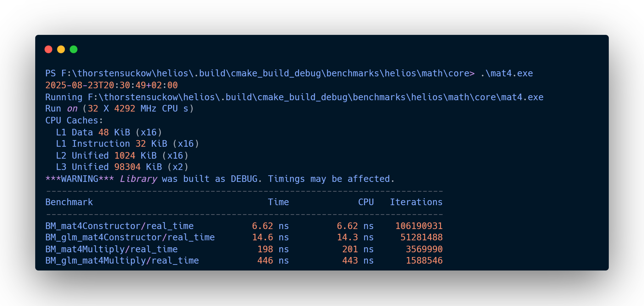The height and width of the screenshot is (306, 644).
Task: Click the BM_mat4Multiply/real_time benchmark name
Action: tap(111, 249)
